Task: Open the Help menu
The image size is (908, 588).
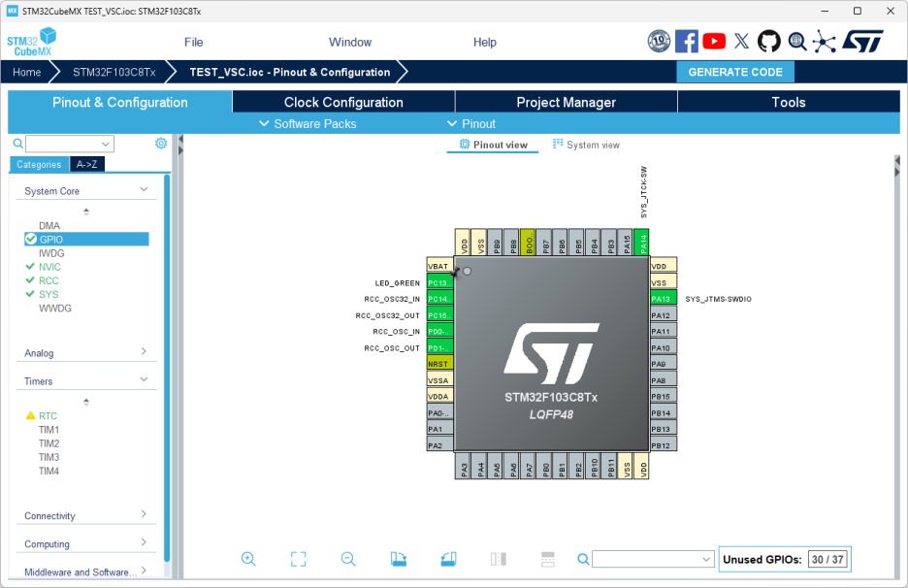Action: (485, 43)
